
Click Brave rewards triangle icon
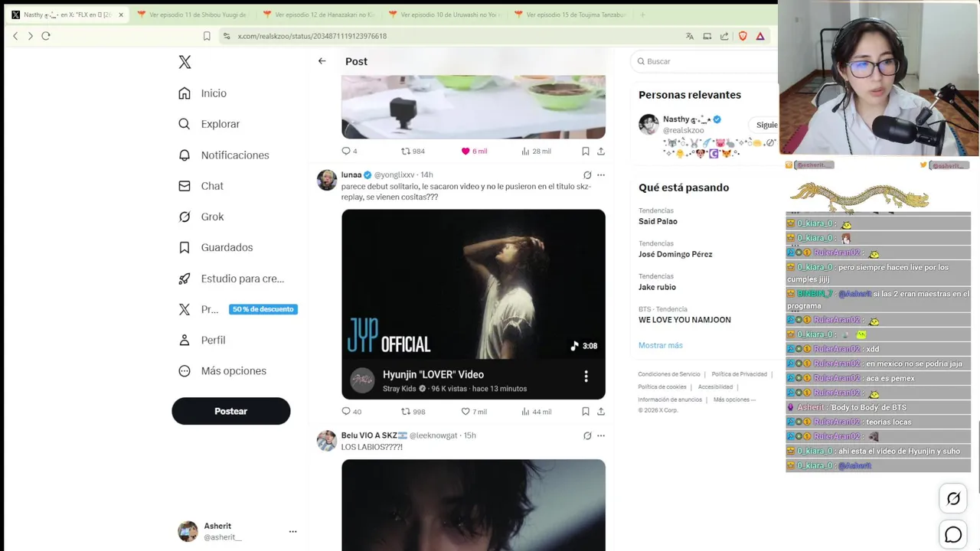pyautogui.click(x=760, y=36)
